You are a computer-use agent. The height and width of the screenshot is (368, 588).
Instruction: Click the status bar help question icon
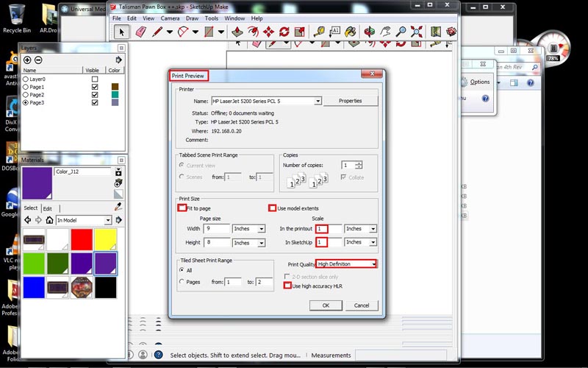point(158,355)
